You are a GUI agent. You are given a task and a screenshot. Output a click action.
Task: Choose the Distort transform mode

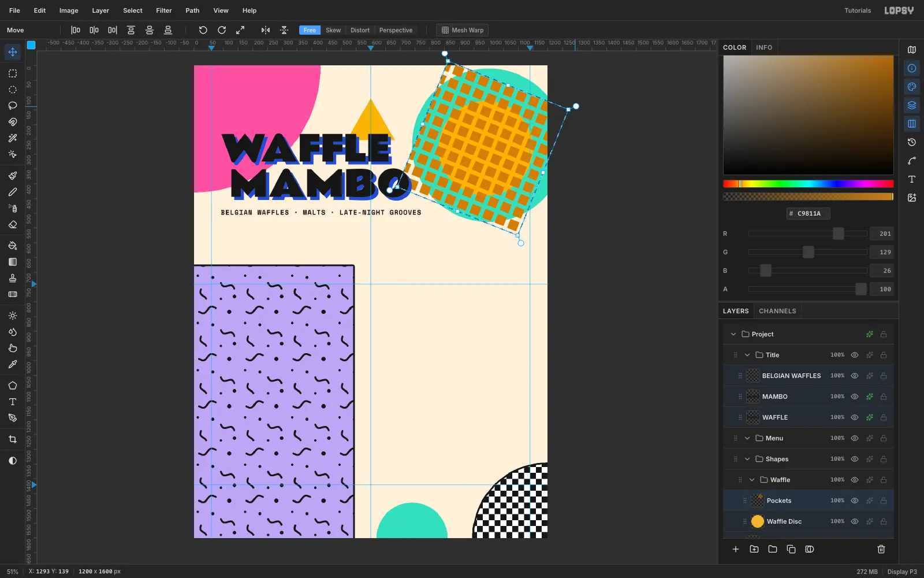tap(360, 30)
